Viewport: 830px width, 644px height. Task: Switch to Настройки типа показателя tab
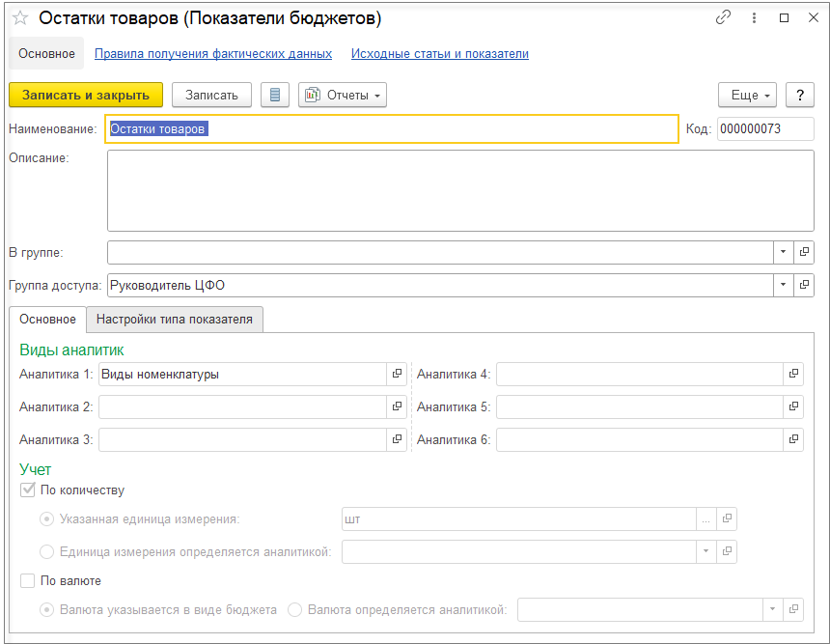(175, 320)
